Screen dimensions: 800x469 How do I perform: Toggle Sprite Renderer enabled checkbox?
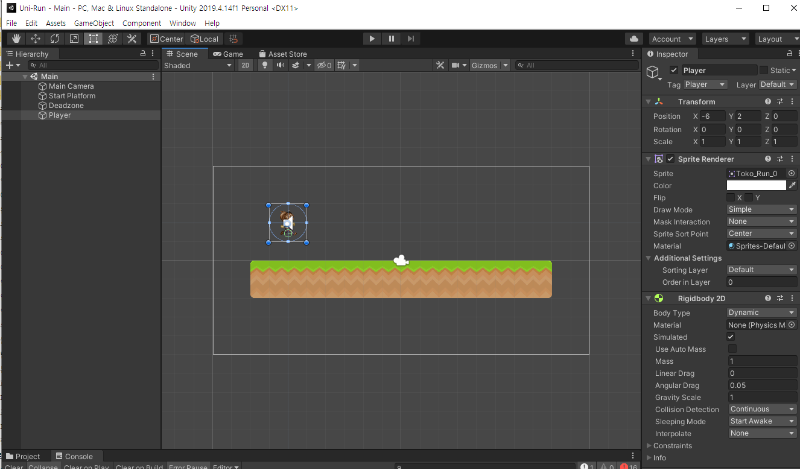click(670, 159)
